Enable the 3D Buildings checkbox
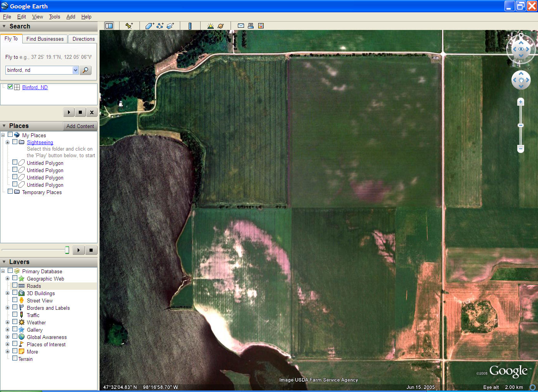The height and width of the screenshot is (392, 538). [15, 292]
